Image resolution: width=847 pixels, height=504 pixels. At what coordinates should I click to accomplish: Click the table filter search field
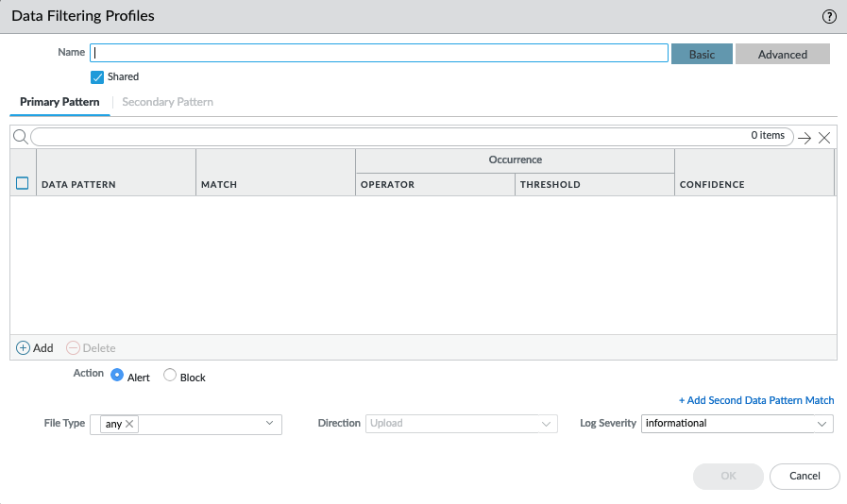point(387,137)
